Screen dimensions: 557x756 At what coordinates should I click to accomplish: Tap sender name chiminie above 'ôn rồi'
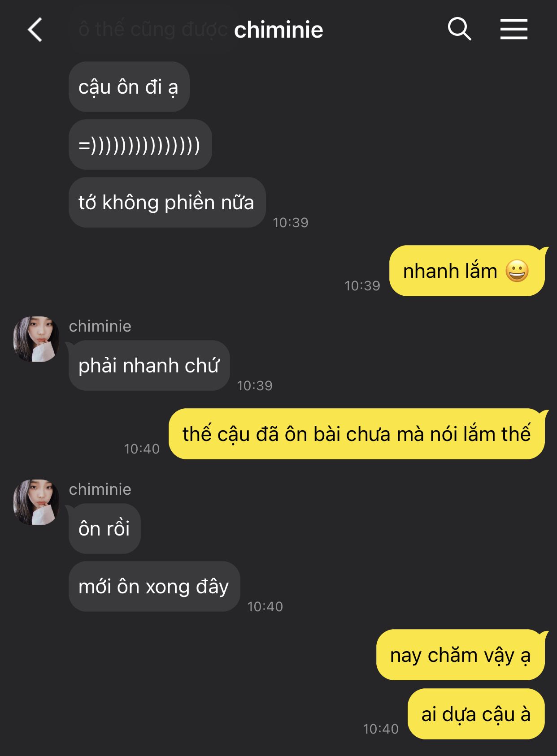(100, 489)
